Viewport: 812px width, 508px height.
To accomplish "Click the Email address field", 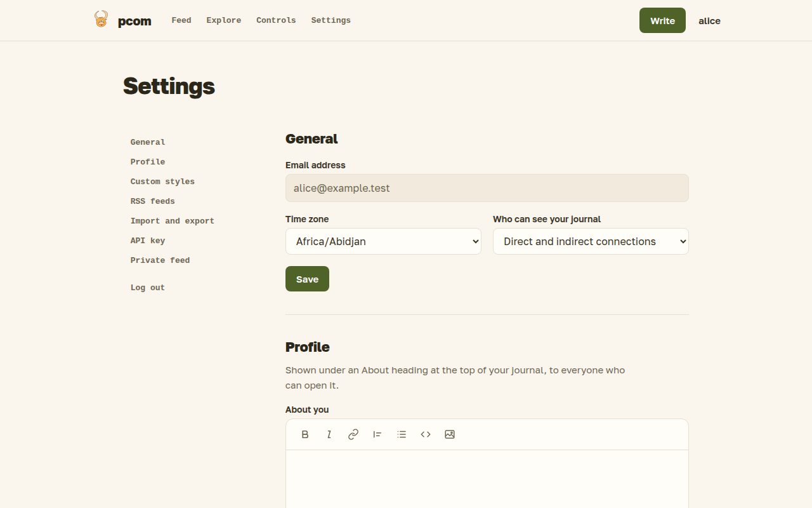I will (x=487, y=188).
